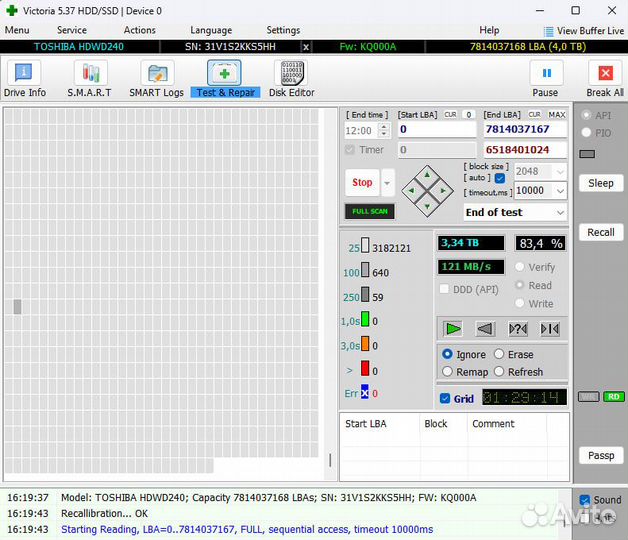
Task: Click the View Buffer Live icon
Action: point(548,31)
